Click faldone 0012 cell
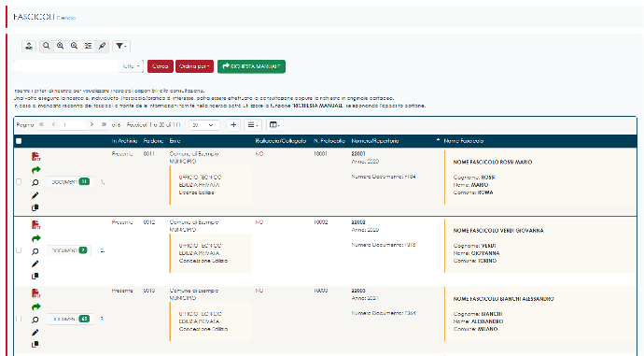This screenshot has width=644, height=356. point(149,222)
